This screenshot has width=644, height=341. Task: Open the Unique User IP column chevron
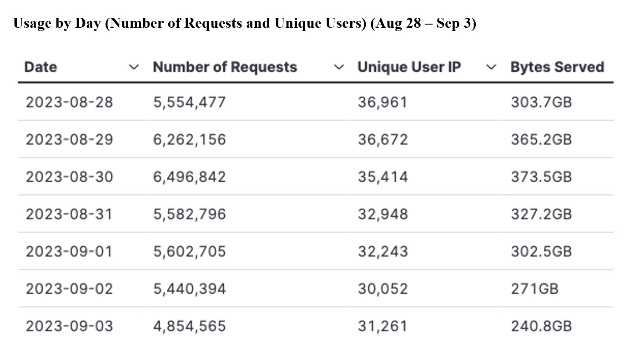(x=491, y=67)
